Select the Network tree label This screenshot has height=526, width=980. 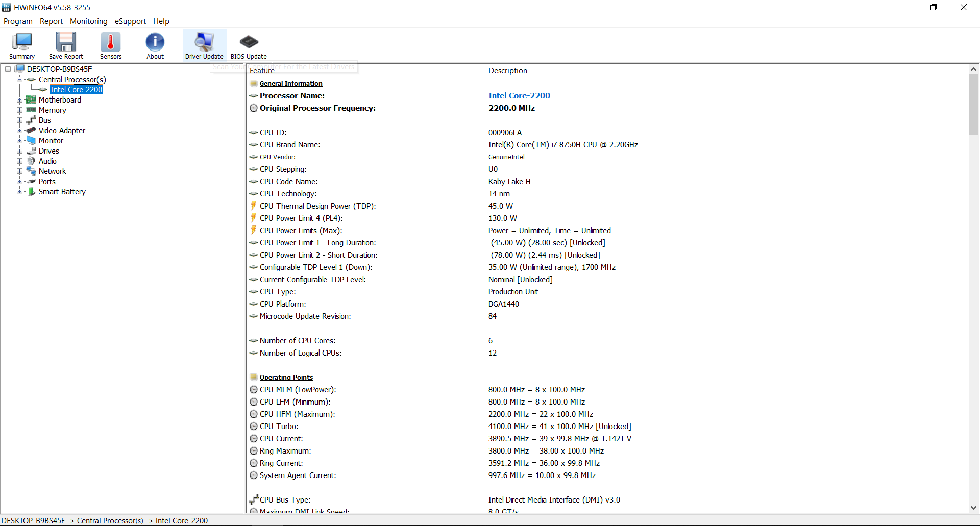click(53, 171)
